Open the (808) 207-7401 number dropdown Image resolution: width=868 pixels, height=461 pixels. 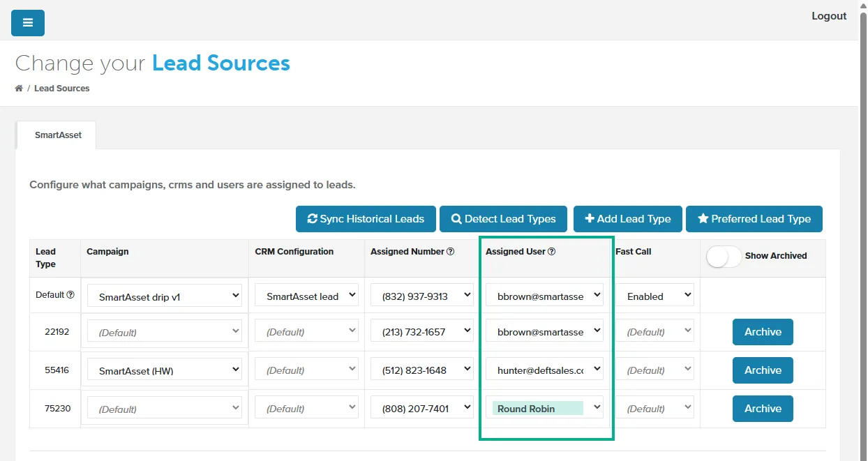coord(421,409)
